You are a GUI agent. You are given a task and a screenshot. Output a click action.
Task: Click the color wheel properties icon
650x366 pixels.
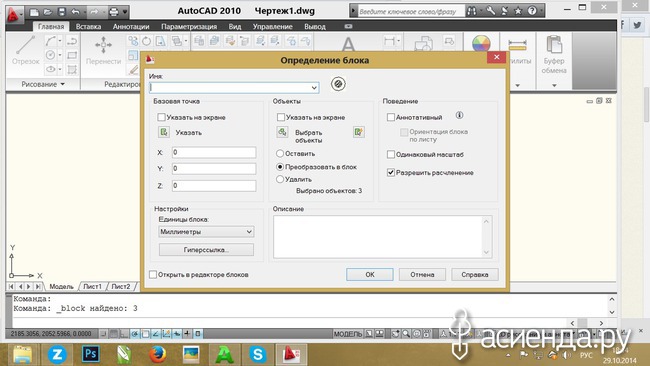point(481,43)
